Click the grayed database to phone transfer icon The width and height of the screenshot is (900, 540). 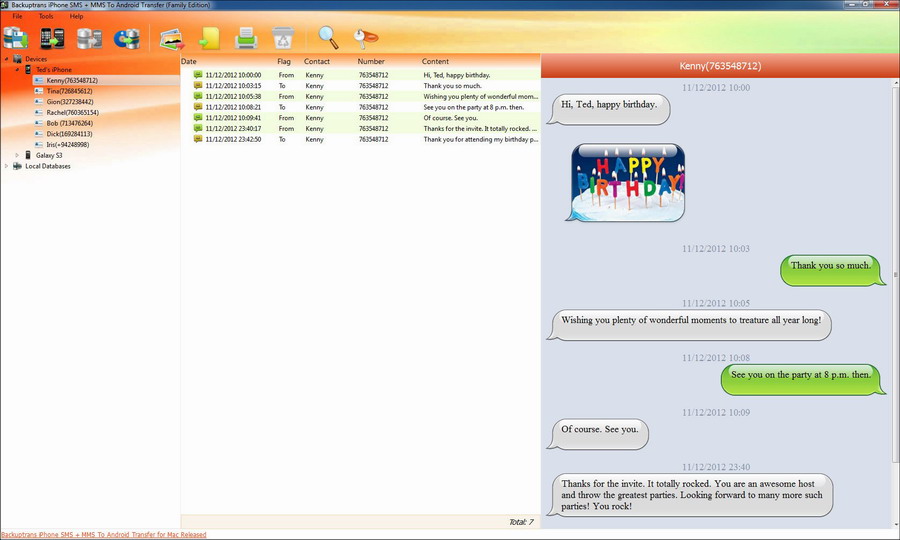click(x=90, y=38)
